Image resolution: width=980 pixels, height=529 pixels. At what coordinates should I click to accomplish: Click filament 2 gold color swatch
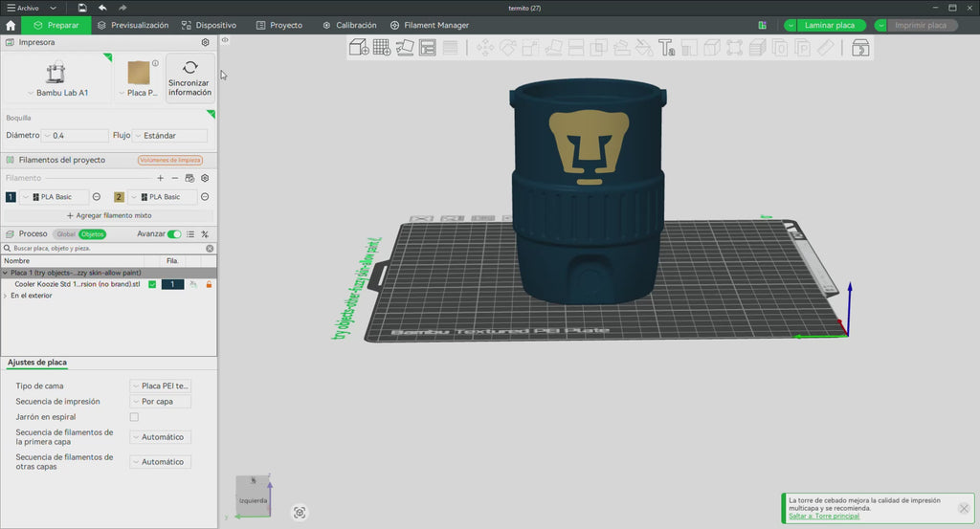click(119, 197)
